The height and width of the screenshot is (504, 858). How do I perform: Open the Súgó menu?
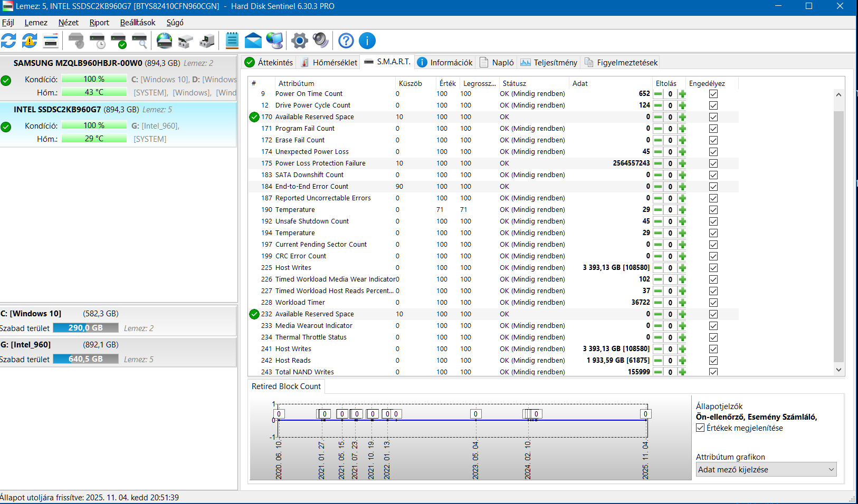pyautogui.click(x=175, y=23)
